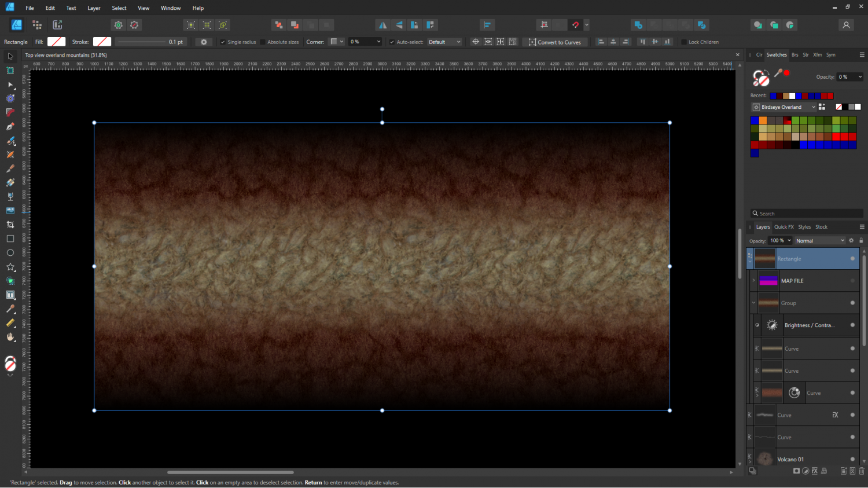Click the Layer FX icon at Layers panel bottom
Image resolution: width=868 pixels, height=488 pixels.
[815, 471]
